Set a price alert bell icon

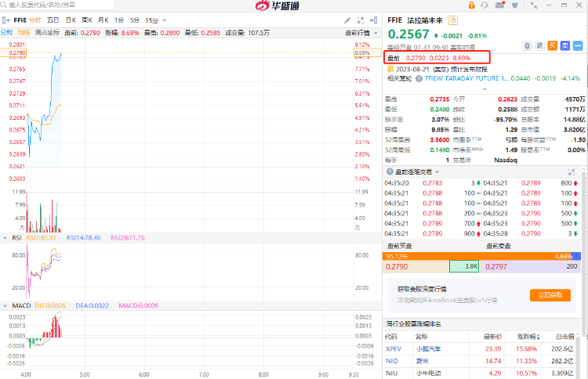click(528, 46)
